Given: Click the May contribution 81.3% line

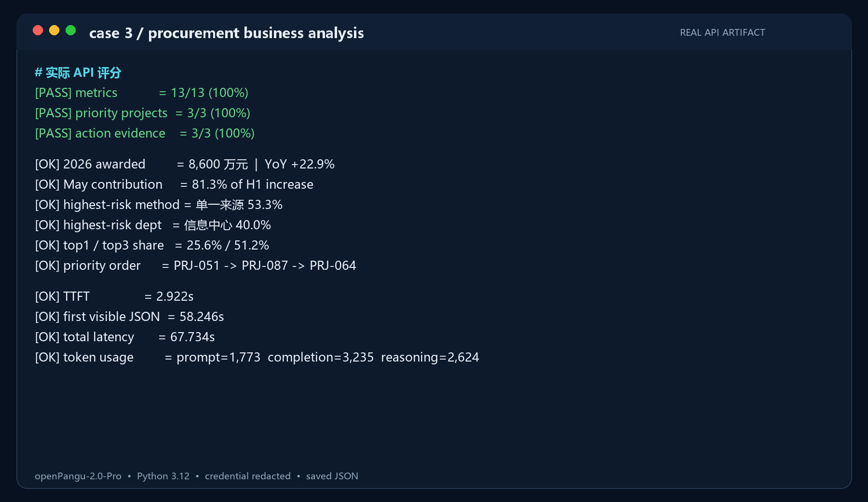Looking at the screenshot, I should point(174,184).
